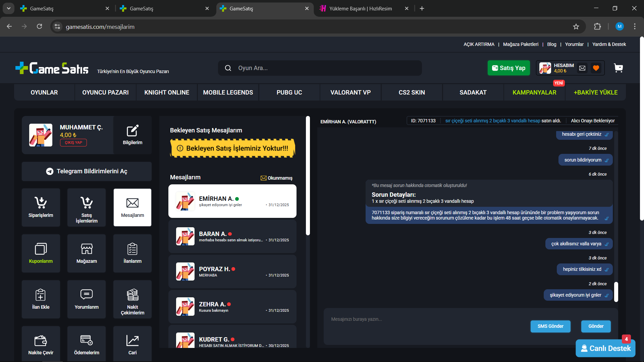Click the SMS Gönder button
This screenshot has height=362, width=644.
(x=550, y=326)
